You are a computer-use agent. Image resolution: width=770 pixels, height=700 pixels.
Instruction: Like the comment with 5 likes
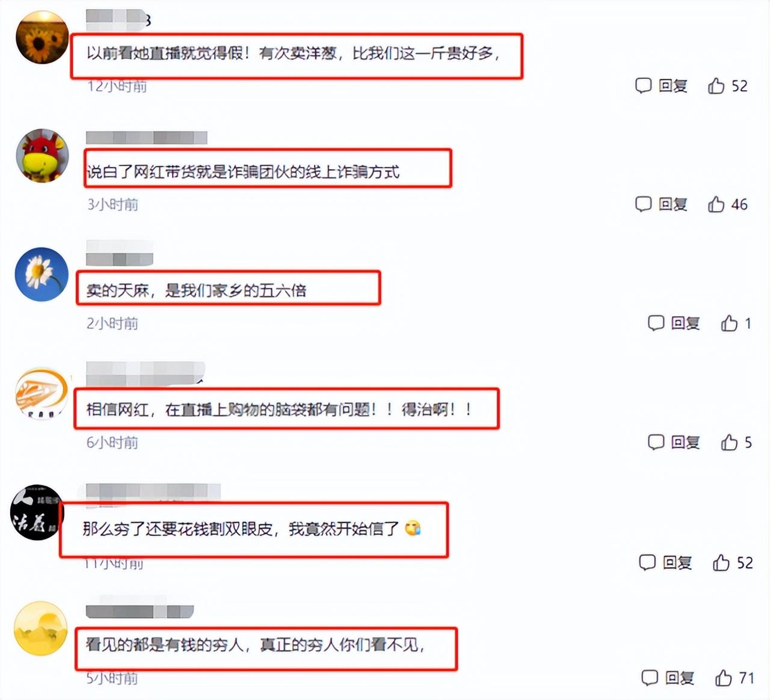[x=729, y=442]
